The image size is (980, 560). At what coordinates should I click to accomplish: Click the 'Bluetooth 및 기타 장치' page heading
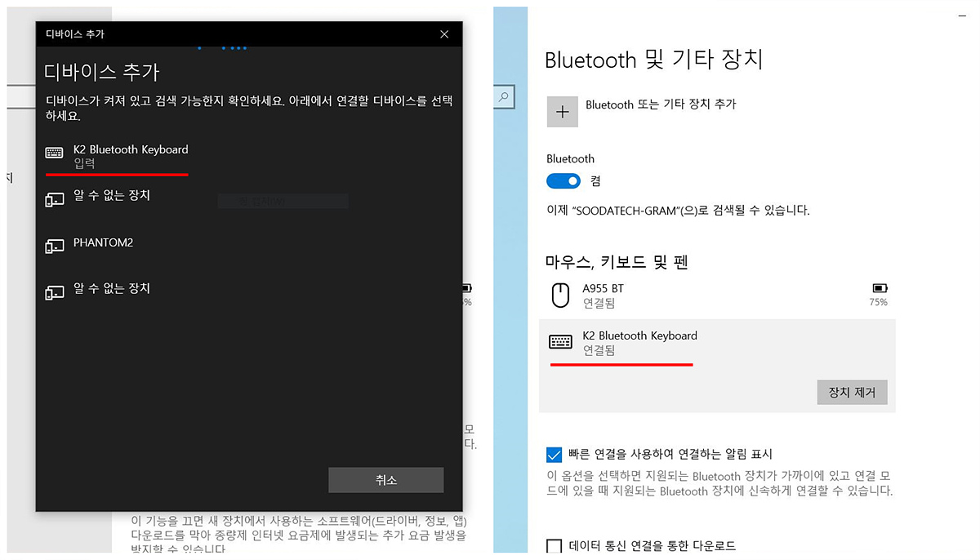point(653,60)
